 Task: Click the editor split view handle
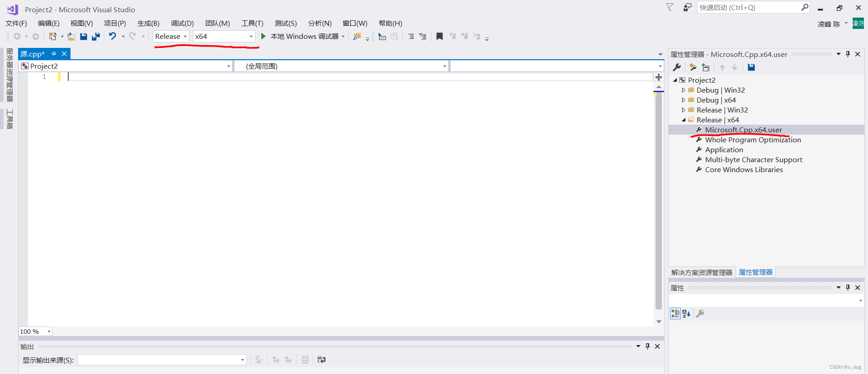tap(659, 77)
